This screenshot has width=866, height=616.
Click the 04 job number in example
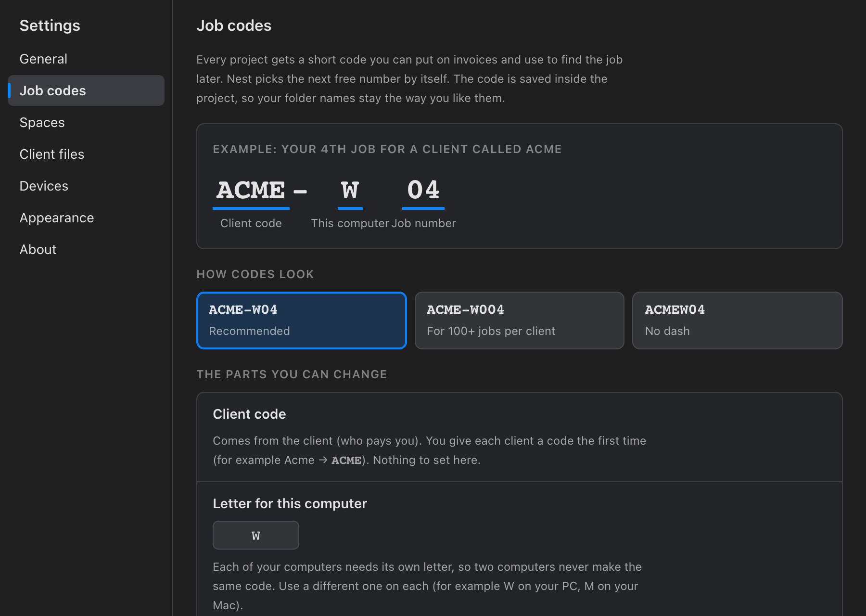pos(423,190)
